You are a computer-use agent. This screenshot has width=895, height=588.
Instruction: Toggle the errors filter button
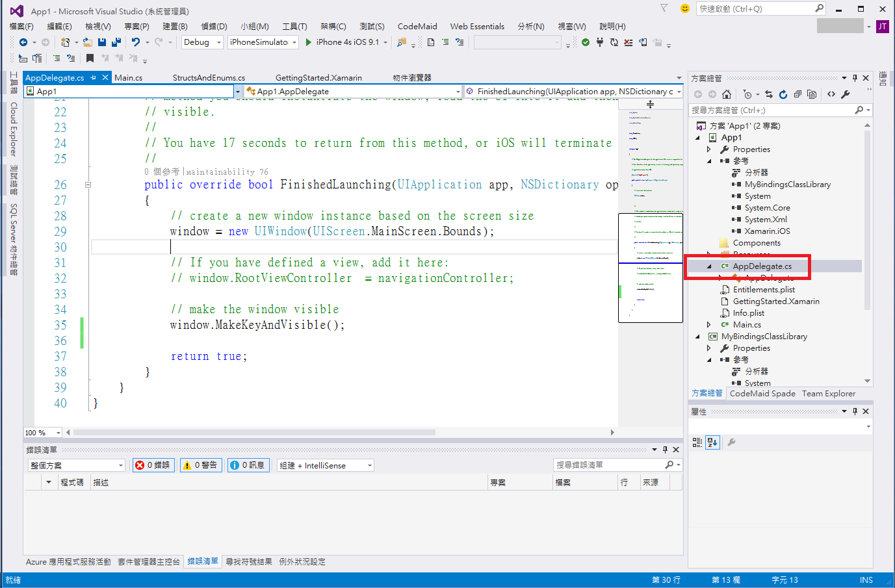[153, 465]
